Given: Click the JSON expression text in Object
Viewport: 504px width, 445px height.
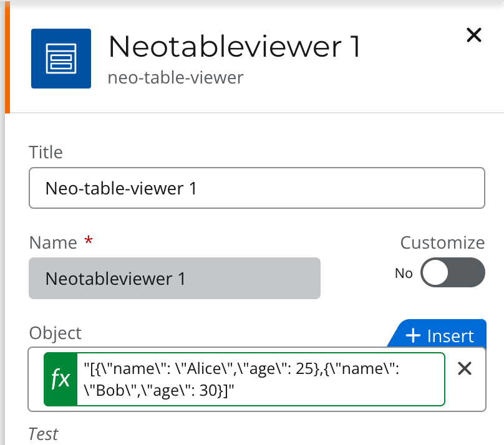Looking at the screenshot, I should (x=250, y=379).
